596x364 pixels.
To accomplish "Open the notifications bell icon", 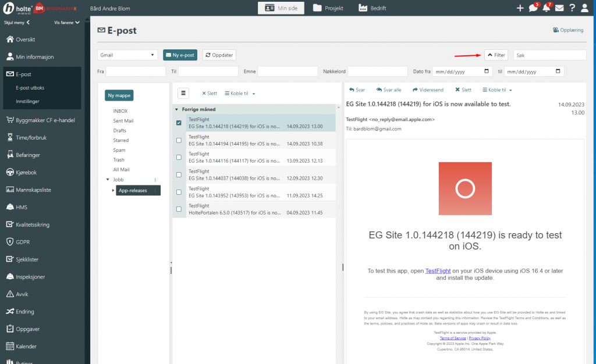I will coord(546,8).
